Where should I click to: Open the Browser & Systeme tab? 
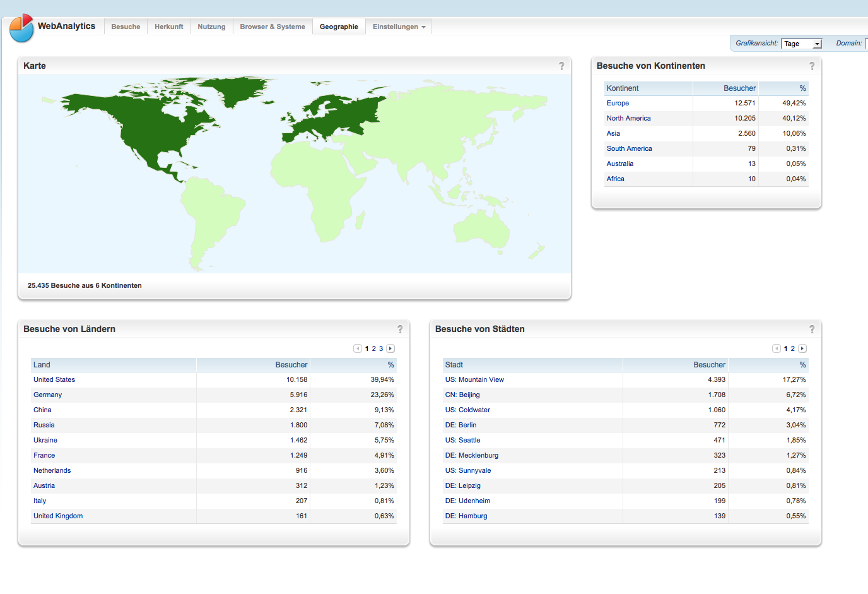(273, 27)
